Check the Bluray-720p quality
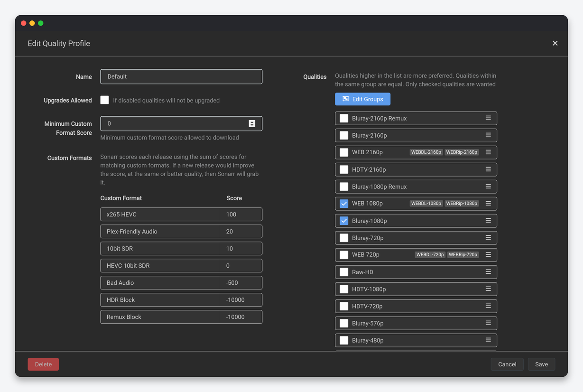Image resolution: width=583 pixels, height=392 pixels. (x=344, y=238)
